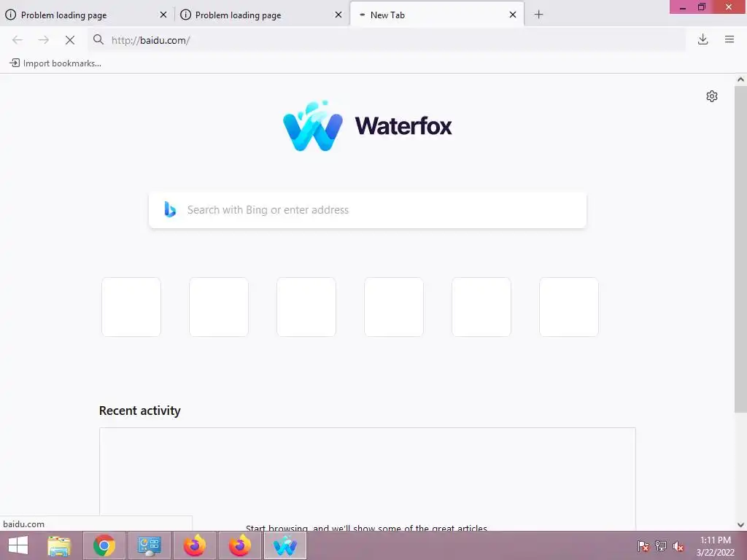Open second Firefox taskbar icon
This screenshot has height=560, width=747.
[x=239, y=545]
